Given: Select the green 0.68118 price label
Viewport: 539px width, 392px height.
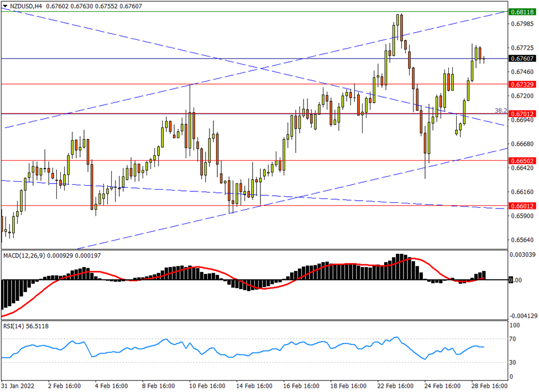Looking at the screenshot, I should (522, 12).
